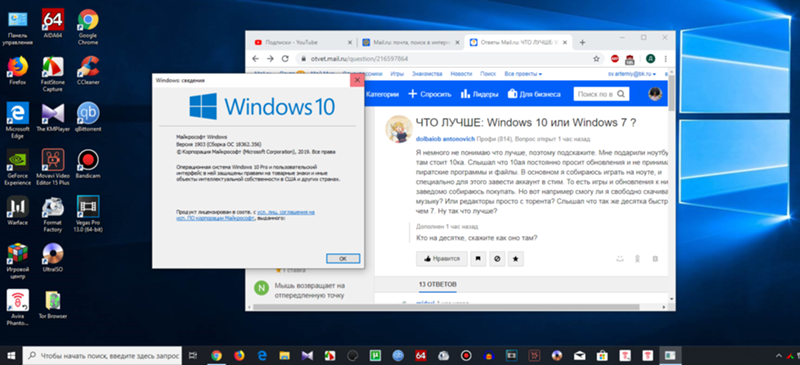Image resolution: width=800 pixels, height=365 pixels.
Task: Close the Windows: сведения dialog
Action: pyautogui.click(x=357, y=80)
